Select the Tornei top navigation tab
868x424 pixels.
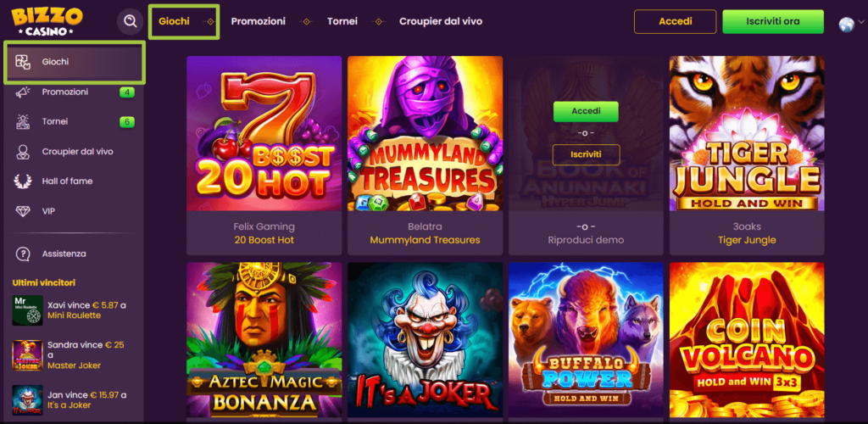(x=342, y=21)
